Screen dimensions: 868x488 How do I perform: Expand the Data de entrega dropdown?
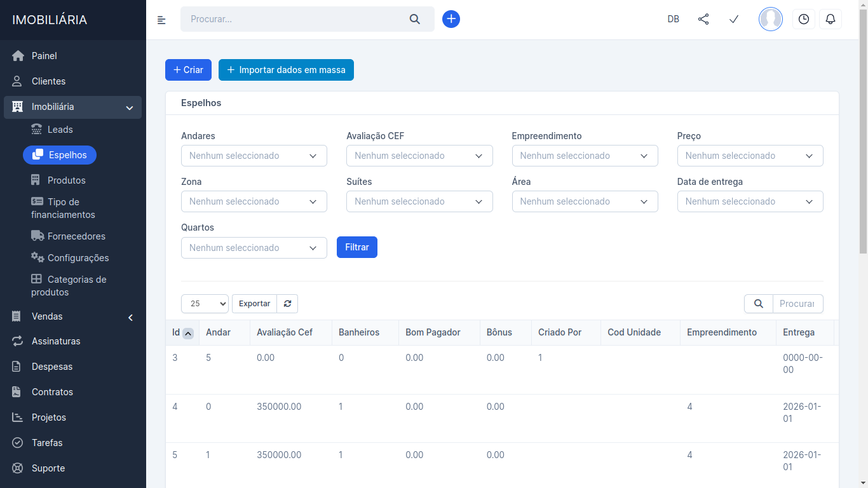pos(750,201)
